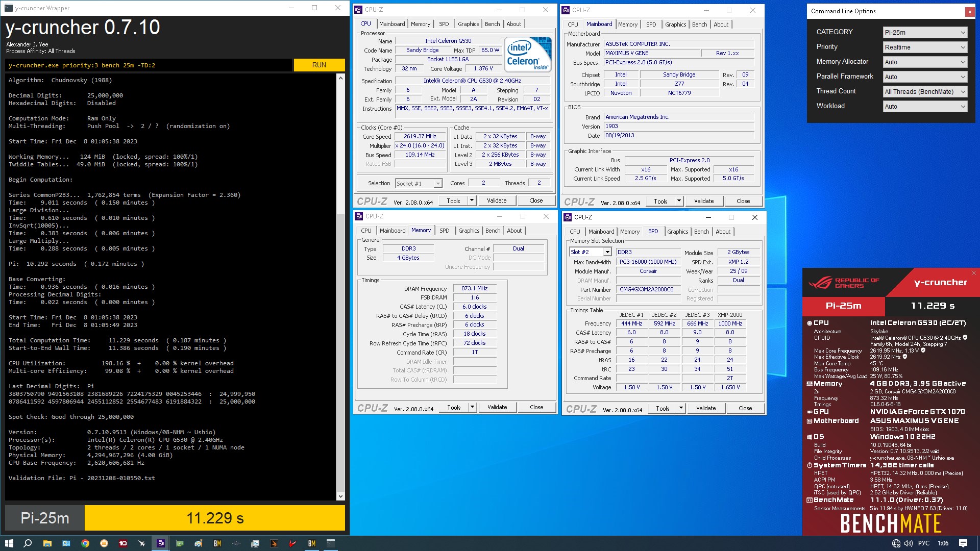This screenshot has width=980, height=551.
Task: Click the yellow 11.229 s result bar
Action: click(x=215, y=518)
